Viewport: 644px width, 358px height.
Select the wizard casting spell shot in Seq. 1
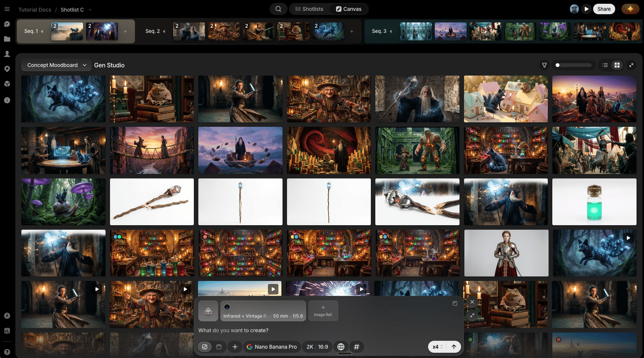coord(102,31)
